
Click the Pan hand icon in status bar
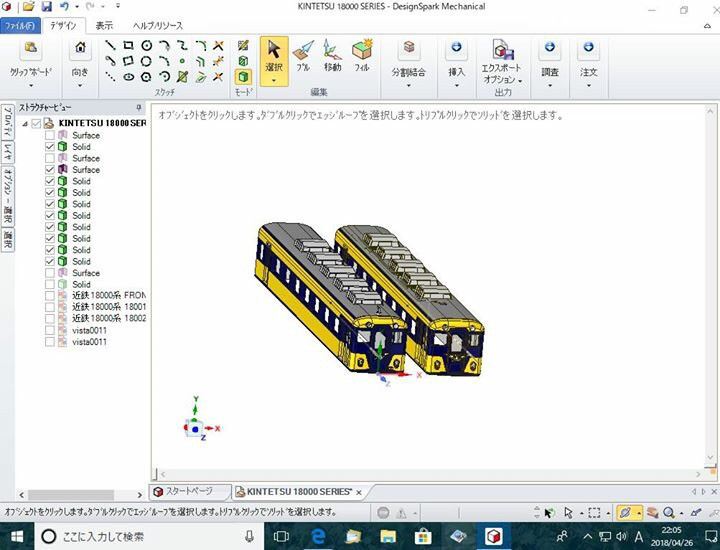652,512
